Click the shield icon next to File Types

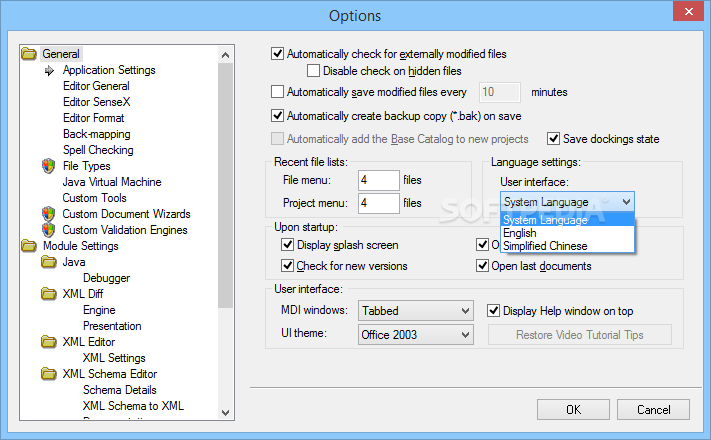49,166
